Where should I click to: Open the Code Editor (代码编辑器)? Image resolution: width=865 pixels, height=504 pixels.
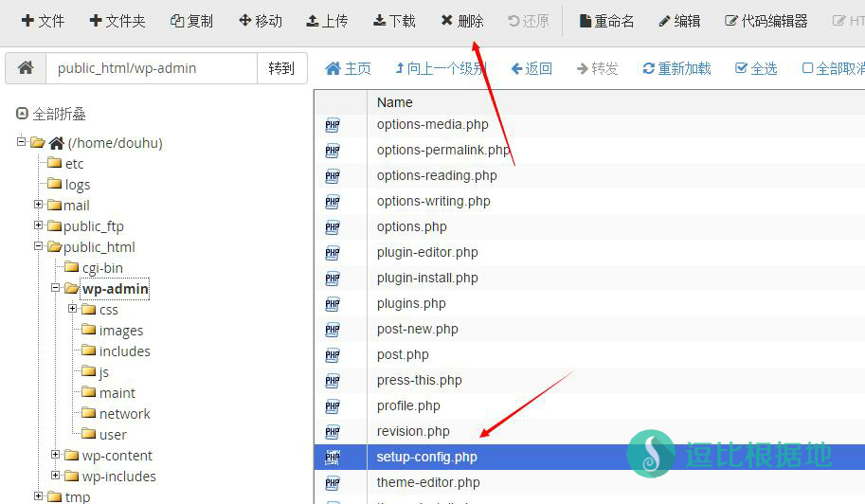pyautogui.click(x=766, y=21)
